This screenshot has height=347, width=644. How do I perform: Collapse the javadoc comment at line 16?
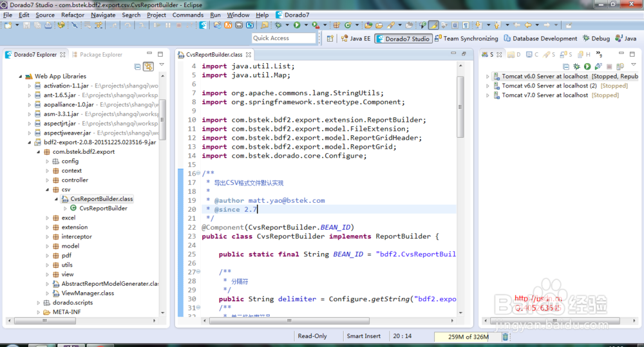198,173
